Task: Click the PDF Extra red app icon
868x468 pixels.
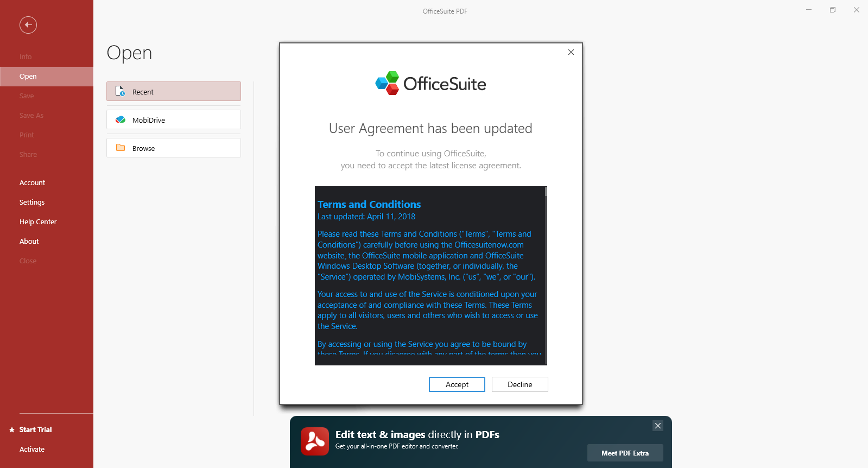Action: point(315,441)
